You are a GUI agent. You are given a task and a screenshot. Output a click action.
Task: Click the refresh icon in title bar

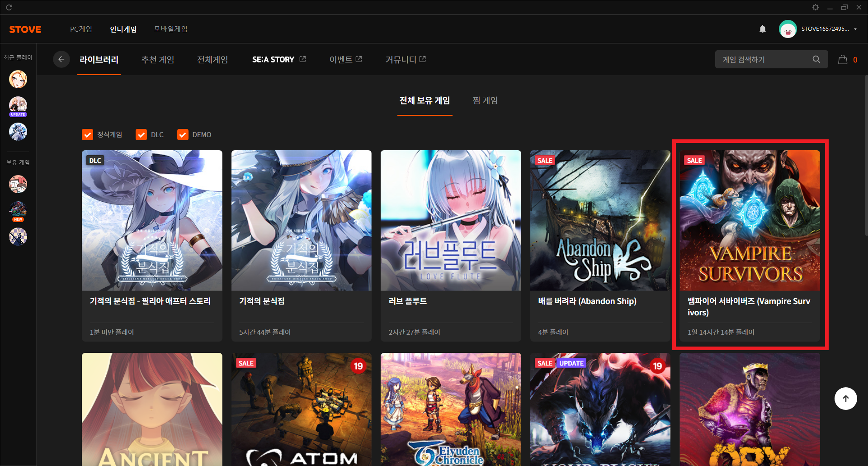9,7
